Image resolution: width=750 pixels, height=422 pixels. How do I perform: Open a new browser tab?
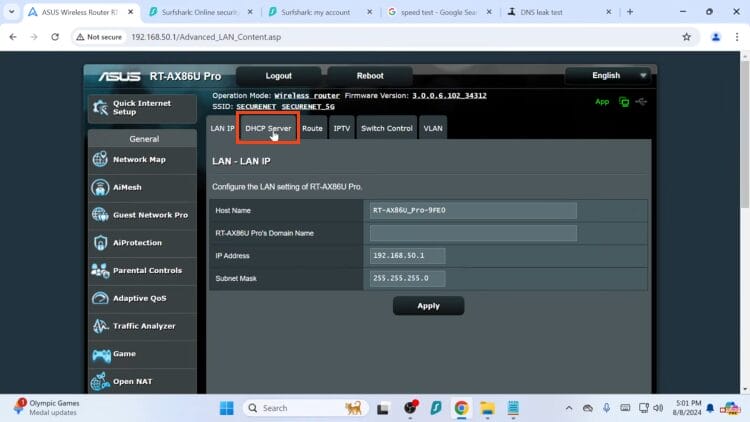pos(630,12)
